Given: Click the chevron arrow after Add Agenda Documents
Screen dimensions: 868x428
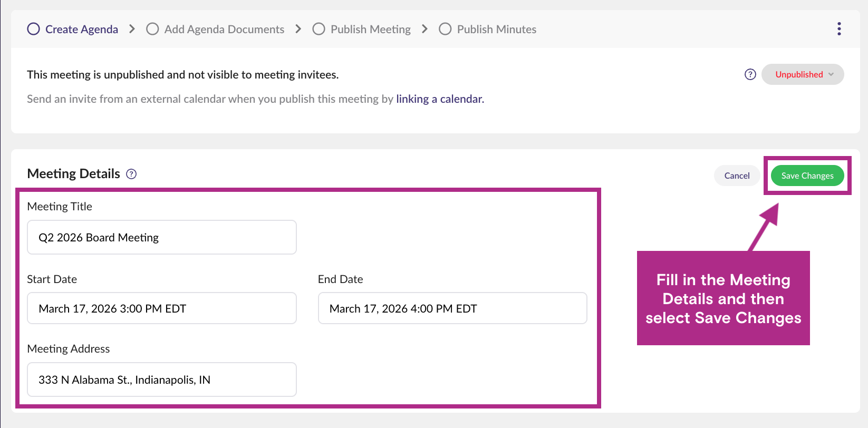Looking at the screenshot, I should (x=298, y=29).
